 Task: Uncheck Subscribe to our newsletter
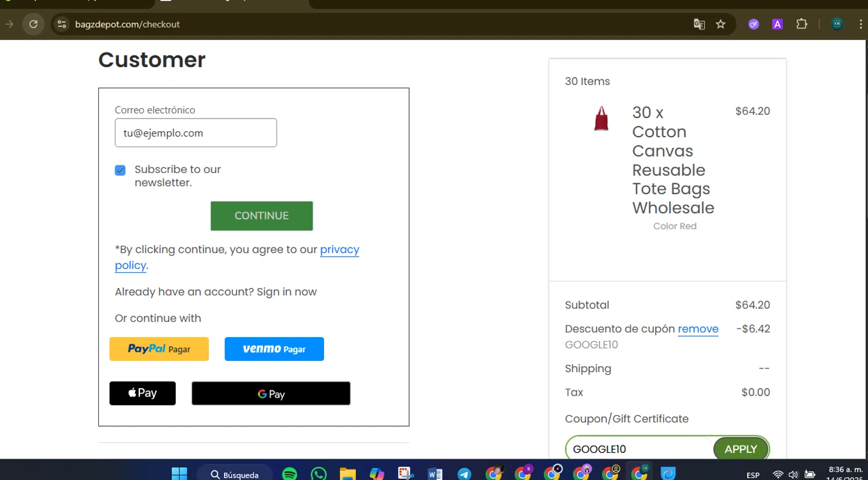(120, 170)
